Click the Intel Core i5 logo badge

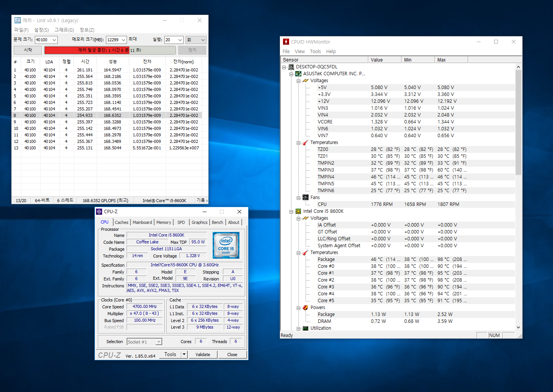pyautogui.click(x=226, y=245)
